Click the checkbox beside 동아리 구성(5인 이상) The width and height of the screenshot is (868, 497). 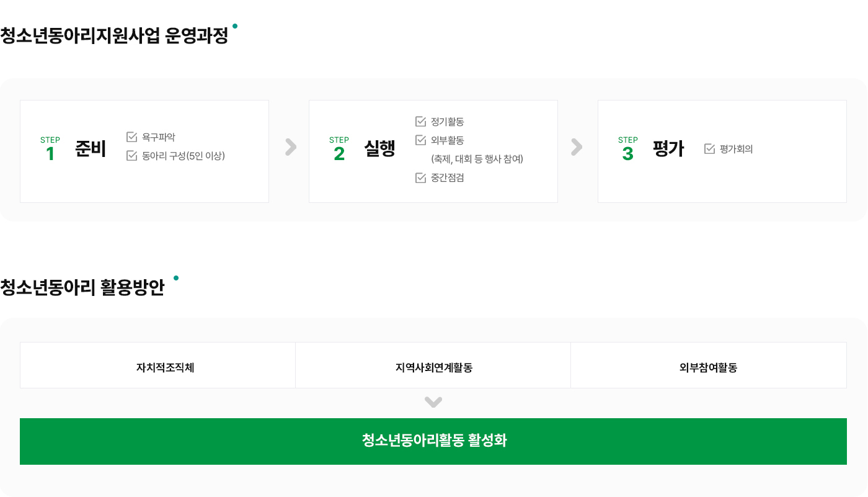[x=131, y=156]
